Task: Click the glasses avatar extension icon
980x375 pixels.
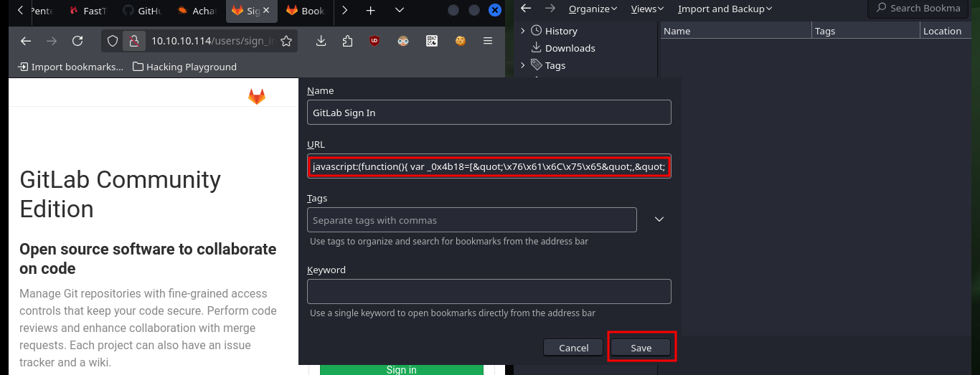Action: point(403,41)
